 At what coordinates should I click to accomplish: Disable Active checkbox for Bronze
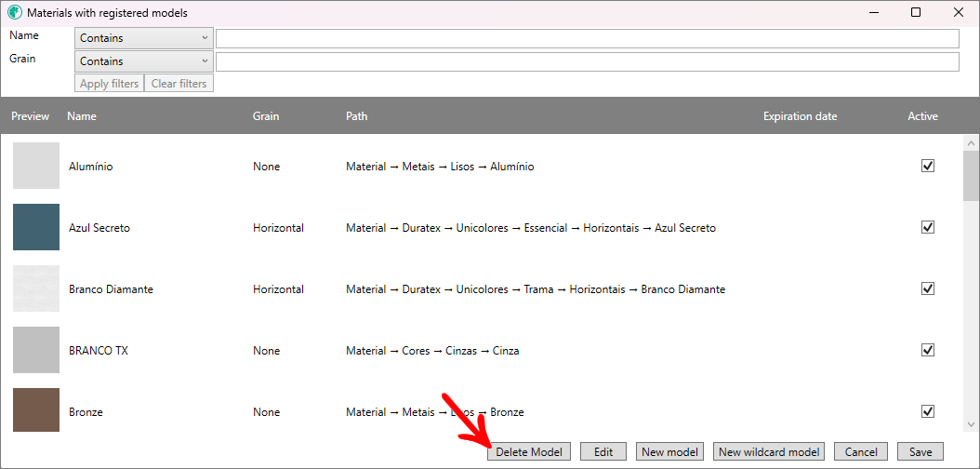click(x=928, y=411)
